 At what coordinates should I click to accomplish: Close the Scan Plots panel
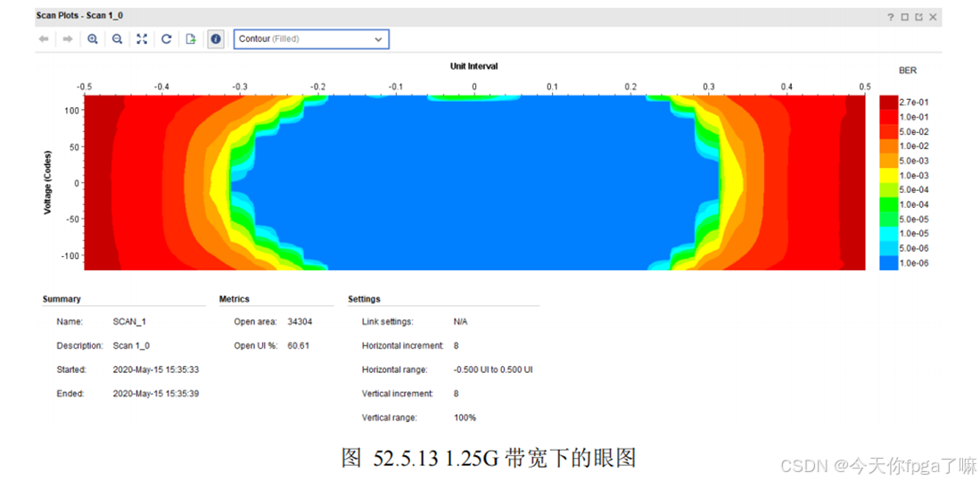point(933,18)
